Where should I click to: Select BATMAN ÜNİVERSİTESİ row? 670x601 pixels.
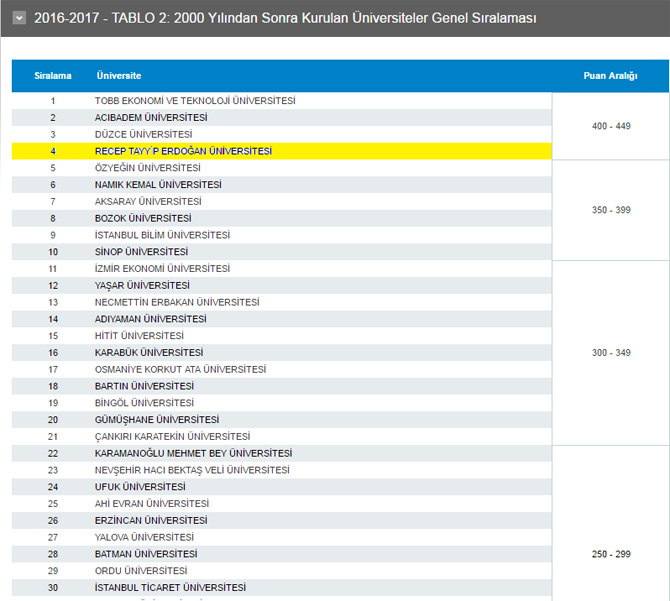(282, 554)
